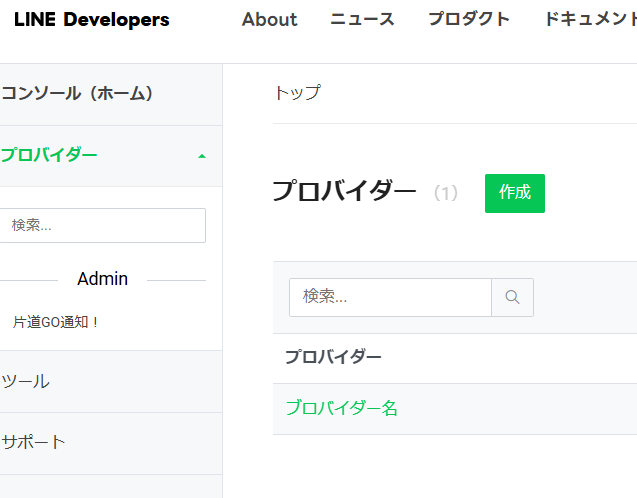This screenshot has width=637, height=498.
Task: Open the プロバイダー名 link
Action: pyautogui.click(x=342, y=408)
